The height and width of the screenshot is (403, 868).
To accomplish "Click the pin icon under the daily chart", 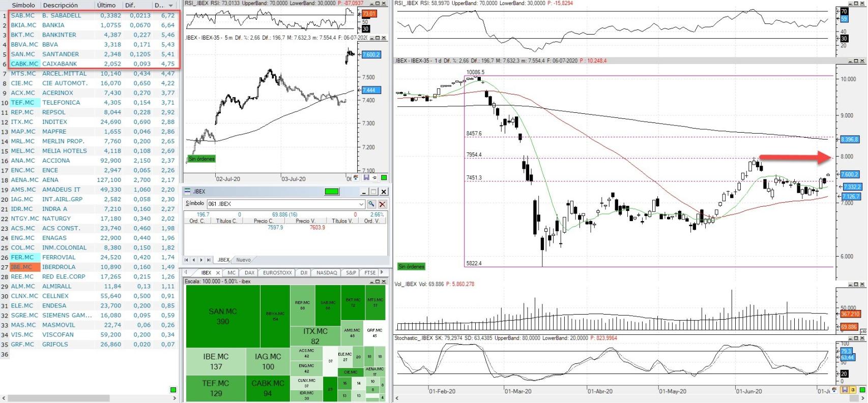I will tap(853, 390).
